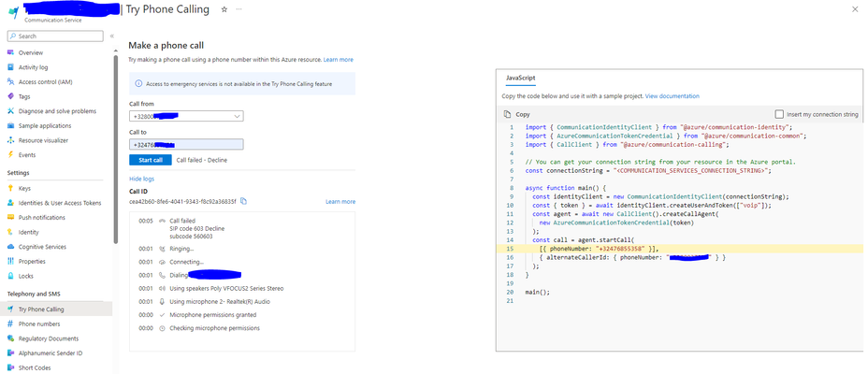Viewport: 868px width, 374px height.
Task: Open the Overview sidebar item
Action: [31, 52]
